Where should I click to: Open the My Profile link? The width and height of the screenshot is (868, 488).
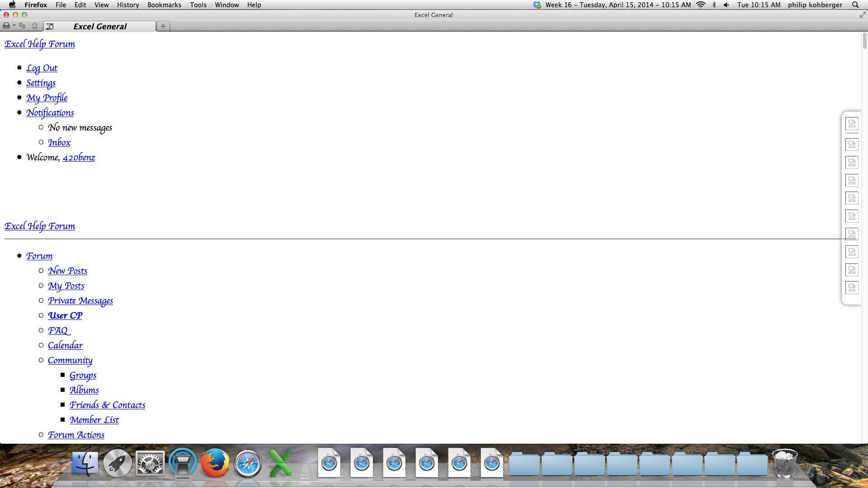coord(47,98)
